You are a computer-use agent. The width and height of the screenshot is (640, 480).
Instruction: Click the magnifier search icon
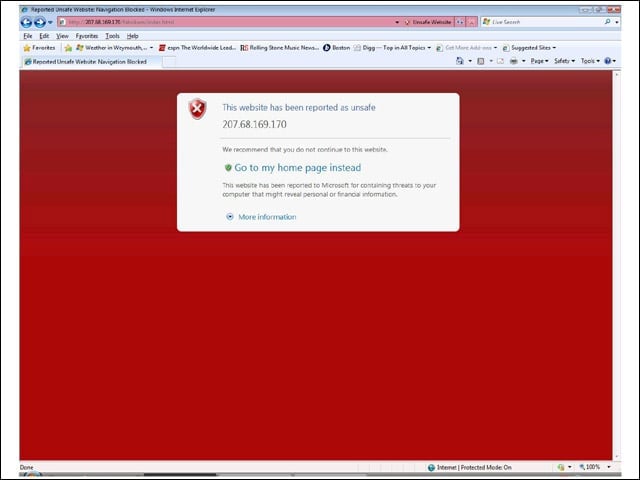click(x=607, y=22)
